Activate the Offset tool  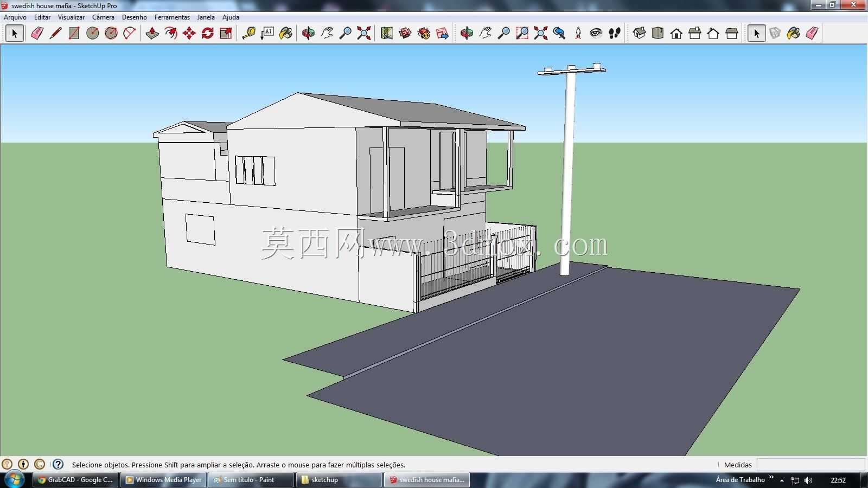coord(170,34)
